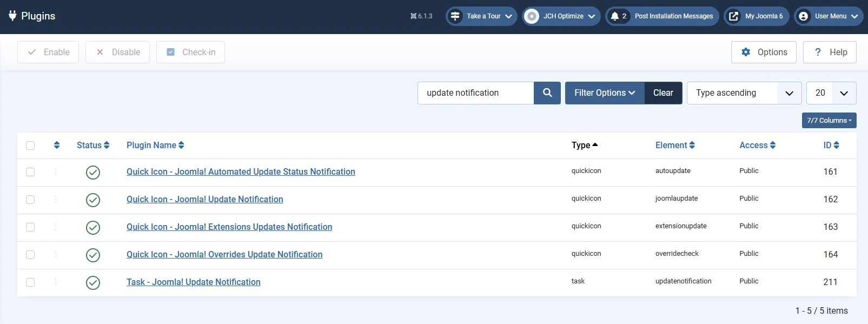The image size is (868, 324).
Task: Click drag handle of autoupdate plugin row
Action: click(x=56, y=171)
